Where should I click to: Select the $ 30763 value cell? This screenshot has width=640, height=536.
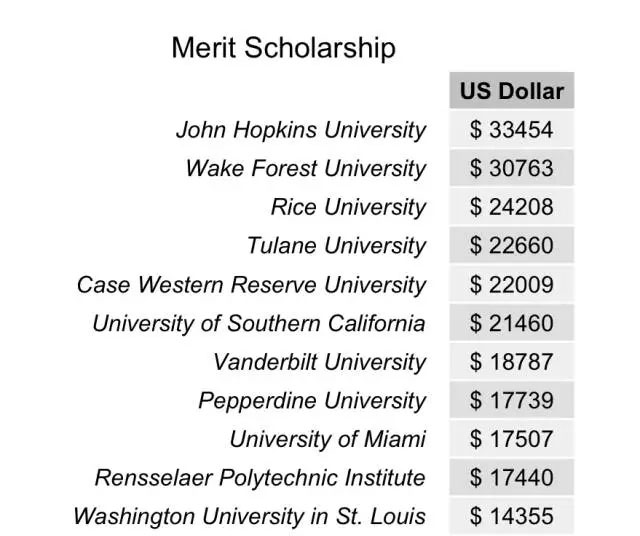pos(512,168)
